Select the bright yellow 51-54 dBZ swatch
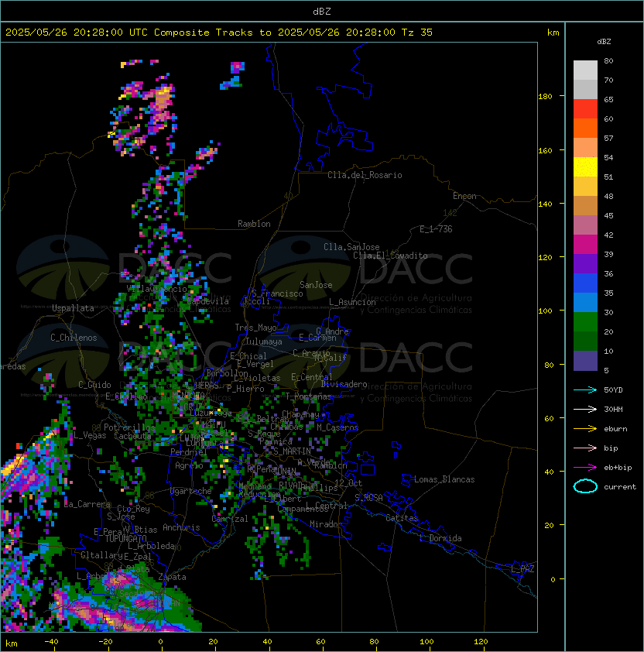Screen dimensions: 644x652 (x=585, y=167)
